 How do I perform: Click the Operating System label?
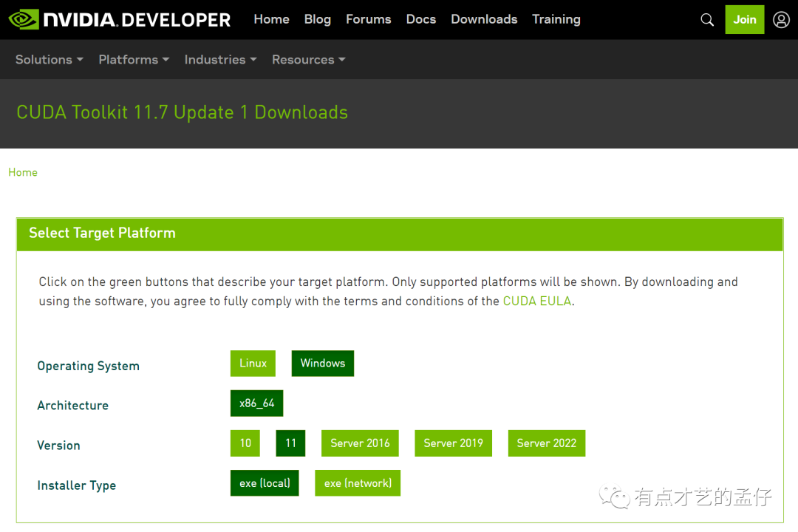(89, 366)
